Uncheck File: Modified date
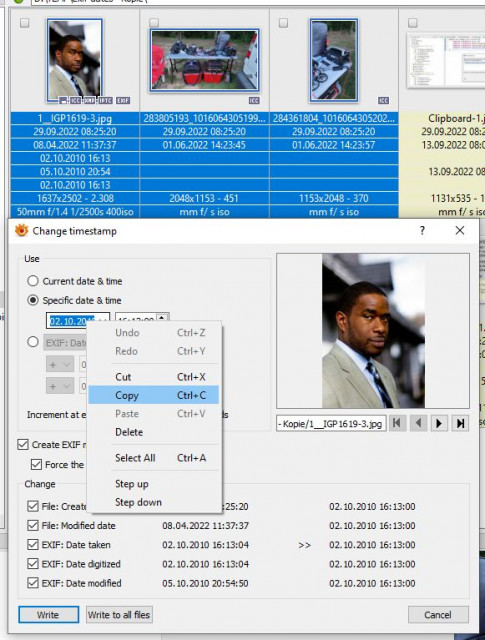This screenshot has height=640, width=485. (x=33, y=525)
